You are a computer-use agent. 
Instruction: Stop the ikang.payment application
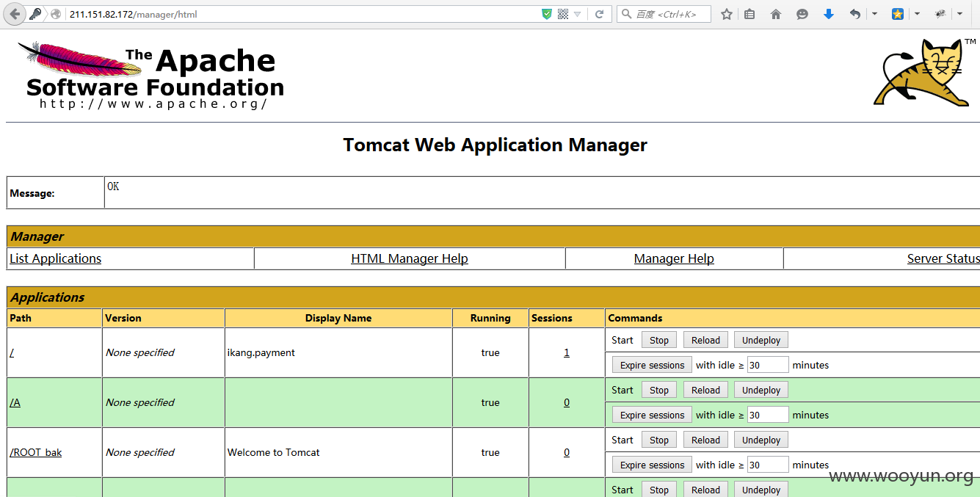point(659,340)
